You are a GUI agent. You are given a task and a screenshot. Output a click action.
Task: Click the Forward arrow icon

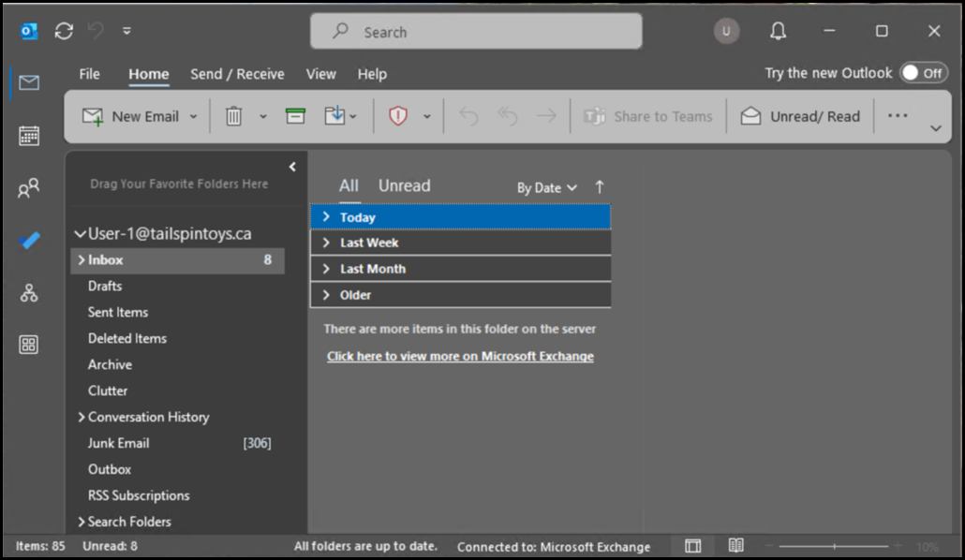(x=546, y=116)
